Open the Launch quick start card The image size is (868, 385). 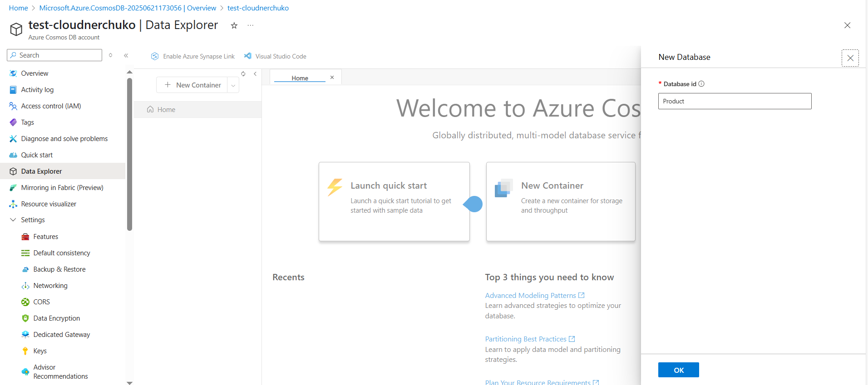tap(394, 201)
